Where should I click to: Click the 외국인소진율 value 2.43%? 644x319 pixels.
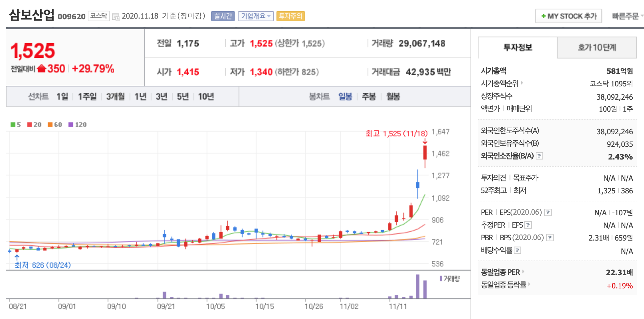[620, 157]
